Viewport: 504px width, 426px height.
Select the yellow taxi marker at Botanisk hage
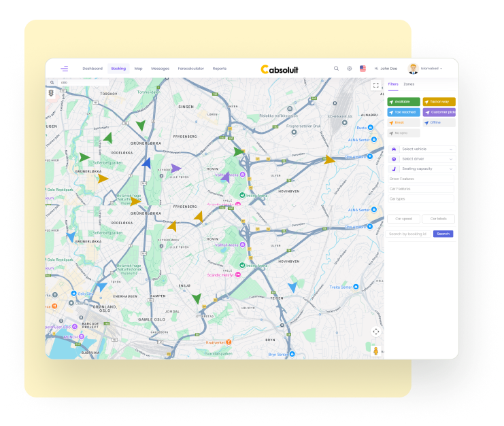coord(135,201)
